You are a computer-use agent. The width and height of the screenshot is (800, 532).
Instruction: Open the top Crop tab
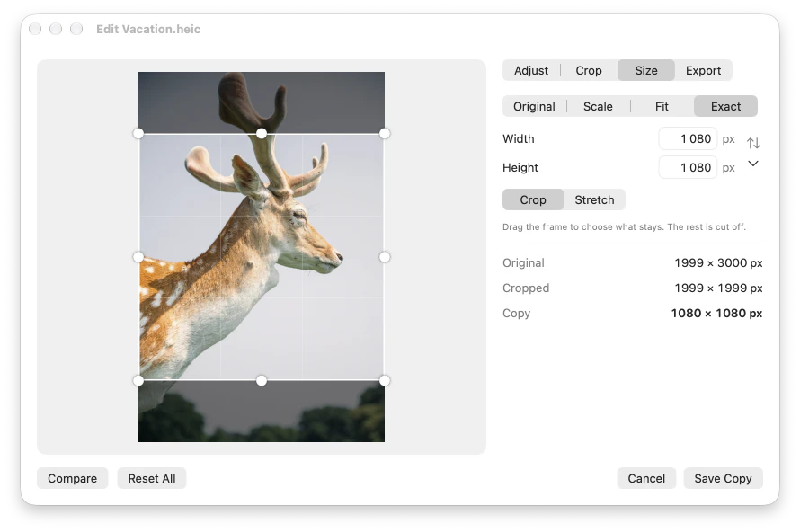[589, 70]
